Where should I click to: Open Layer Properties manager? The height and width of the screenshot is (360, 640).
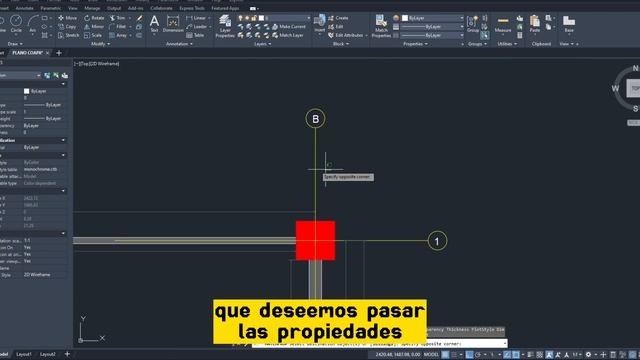coord(225,27)
